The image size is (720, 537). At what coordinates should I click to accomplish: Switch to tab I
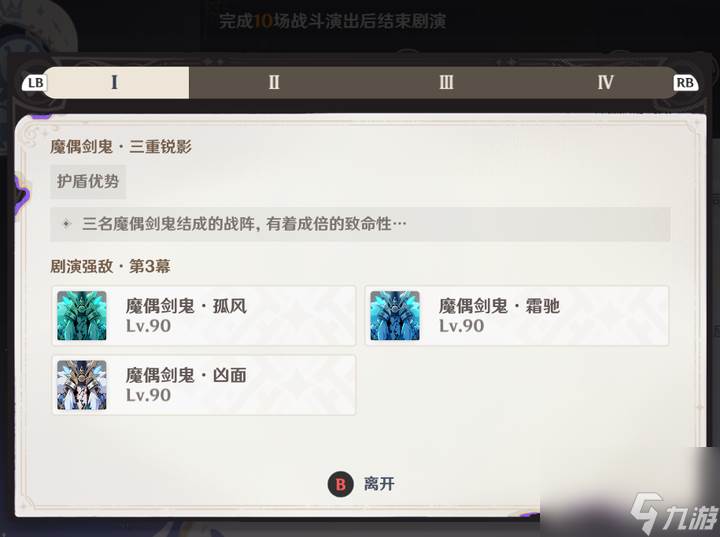pyautogui.click(x=115, y=83)
